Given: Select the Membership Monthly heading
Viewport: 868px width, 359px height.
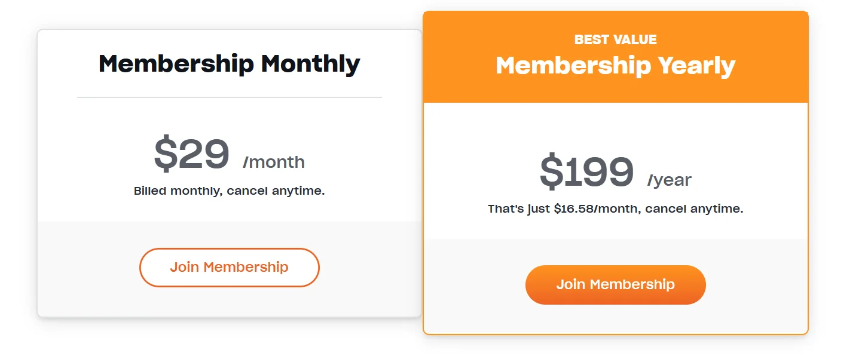Looking at the screenshot, I should tap(230, 63).
